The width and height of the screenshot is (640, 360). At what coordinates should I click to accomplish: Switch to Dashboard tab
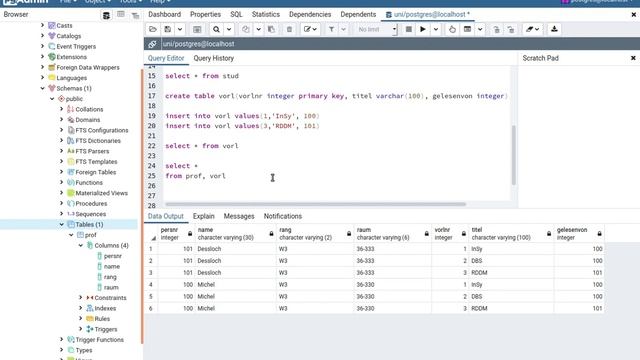point(164,14)
